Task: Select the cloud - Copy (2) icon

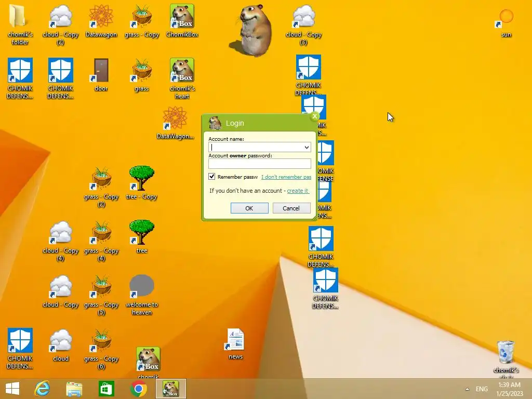Action: (60, 24)
